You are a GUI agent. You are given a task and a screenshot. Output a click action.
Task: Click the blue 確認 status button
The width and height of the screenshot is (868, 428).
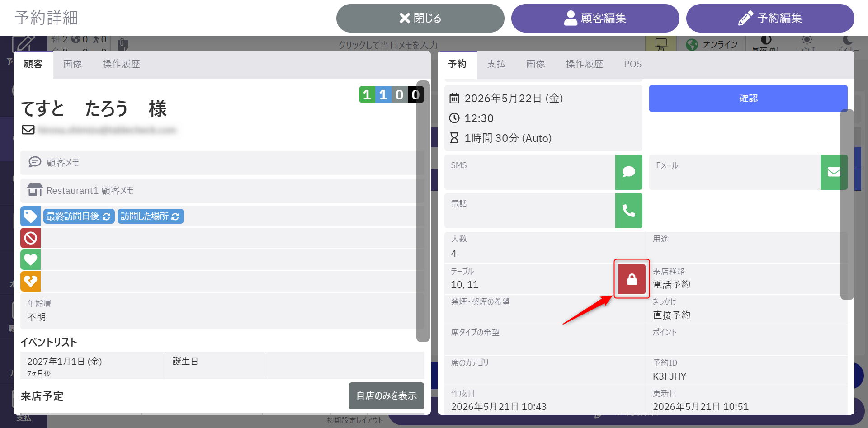748,98
